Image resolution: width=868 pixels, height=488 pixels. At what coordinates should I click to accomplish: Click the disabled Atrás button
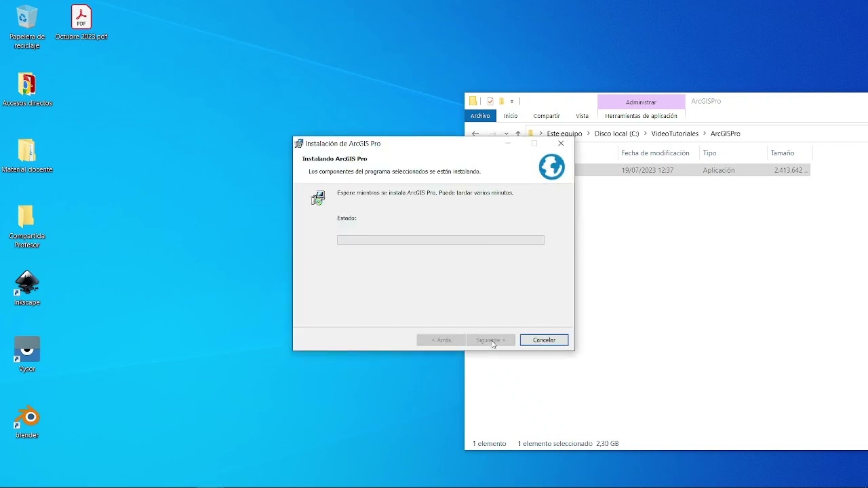(441, 340)
